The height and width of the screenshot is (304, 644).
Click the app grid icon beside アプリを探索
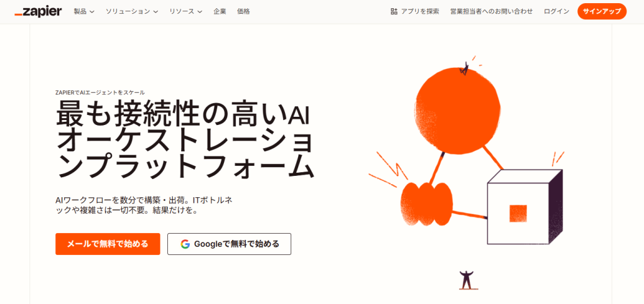tap(394, 11)
